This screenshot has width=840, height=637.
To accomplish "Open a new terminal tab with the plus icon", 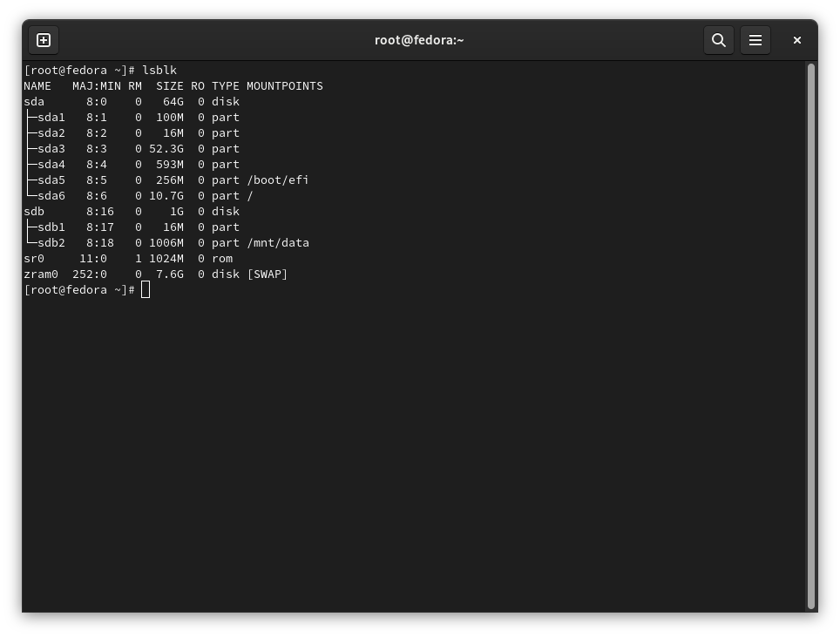I will 44,40.
